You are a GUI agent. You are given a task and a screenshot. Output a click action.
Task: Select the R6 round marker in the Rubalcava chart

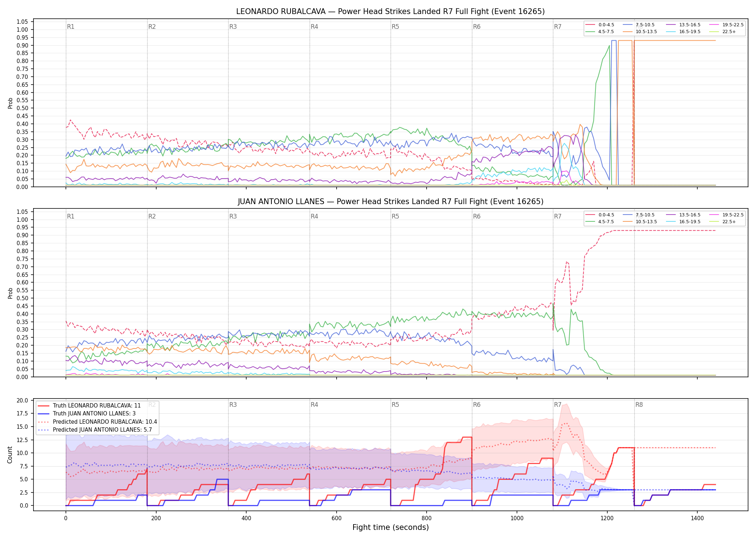pos(477,27)
